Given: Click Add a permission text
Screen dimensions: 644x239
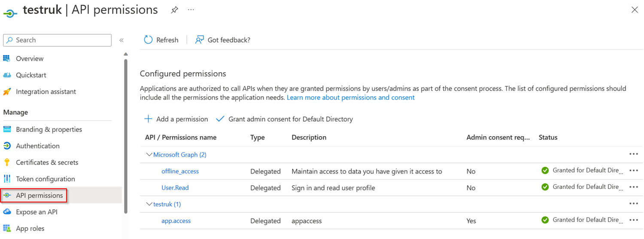Looking at the screenshot, I should 182,119.
